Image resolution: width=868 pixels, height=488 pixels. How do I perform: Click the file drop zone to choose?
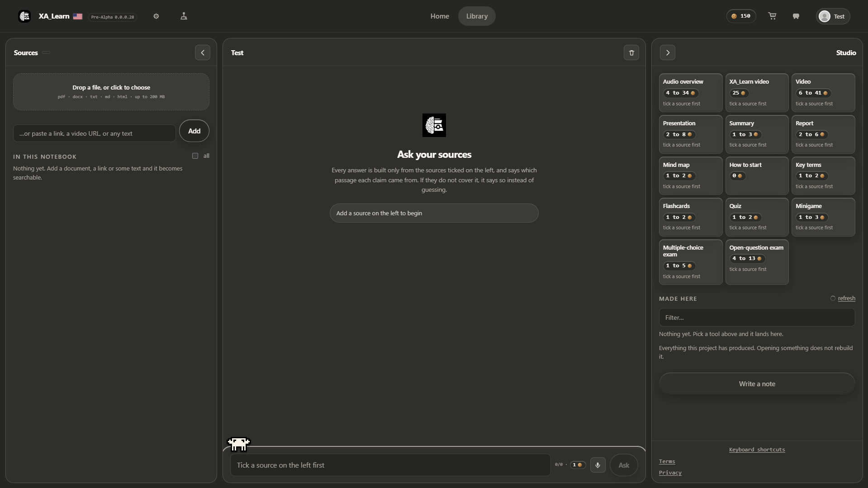click(x=111, y=92)
